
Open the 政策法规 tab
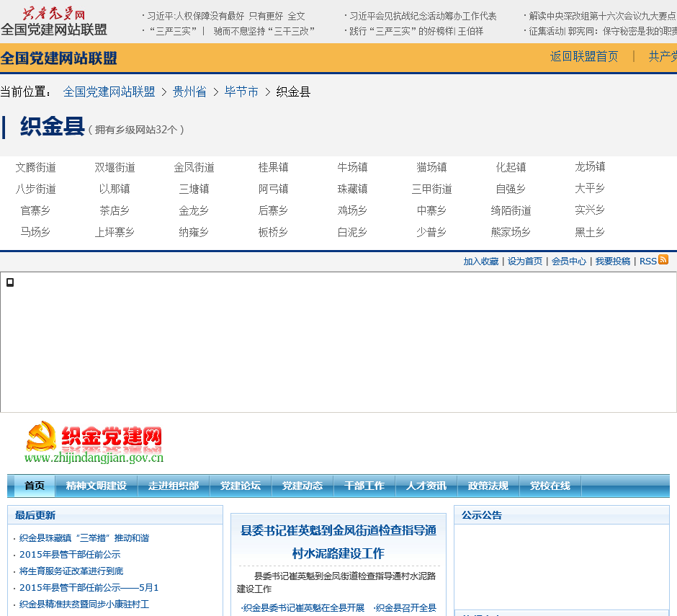(x=488, y=486)
